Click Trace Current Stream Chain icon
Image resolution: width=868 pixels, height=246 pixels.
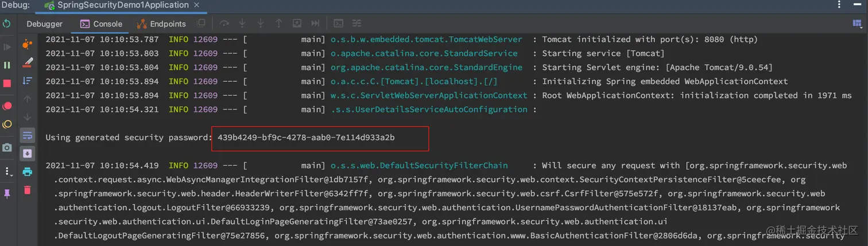[356, 24]
